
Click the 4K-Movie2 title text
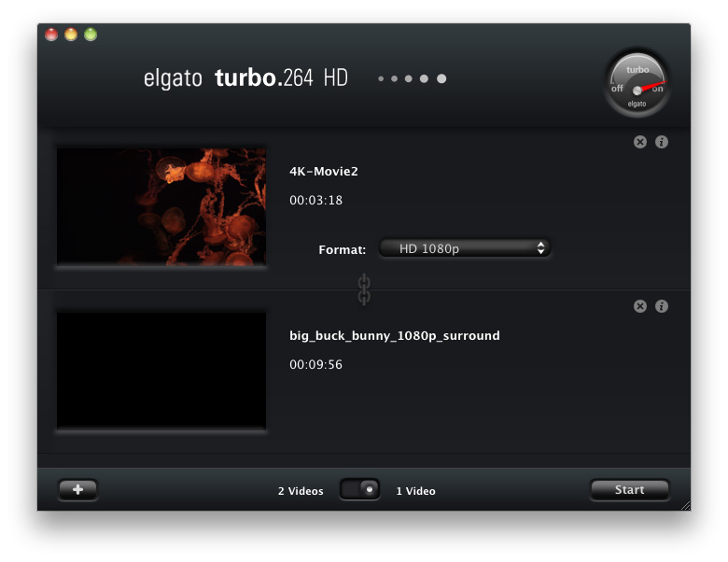pyautogui.click(x=324, y=172)
